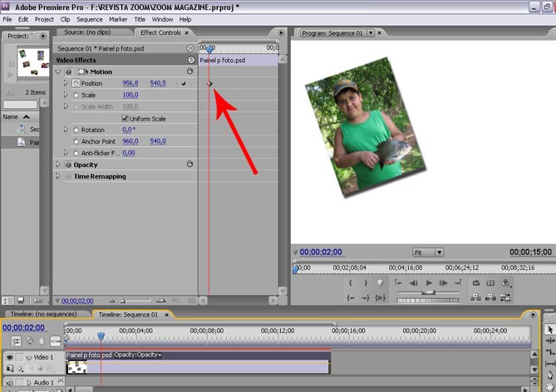556x392 pixels.
Task: Set In Point in Program monitor
Action: [x=350, y=283]
